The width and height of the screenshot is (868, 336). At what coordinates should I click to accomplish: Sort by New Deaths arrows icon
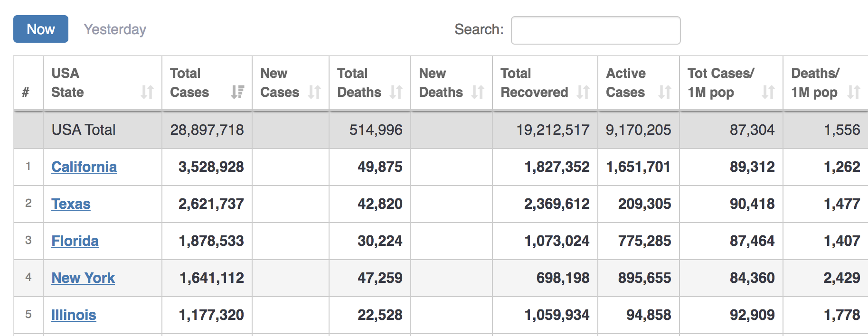pyautogui.click(x=478, y=92)
